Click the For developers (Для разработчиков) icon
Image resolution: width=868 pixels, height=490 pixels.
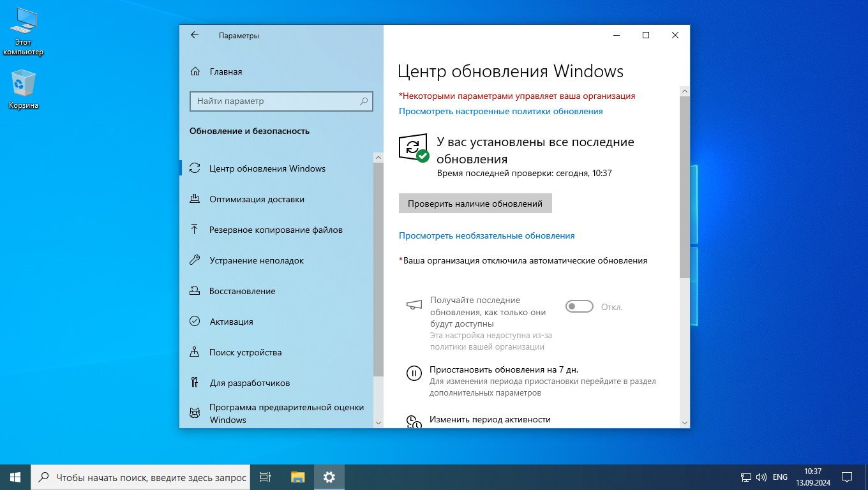[x=195, y=383]
